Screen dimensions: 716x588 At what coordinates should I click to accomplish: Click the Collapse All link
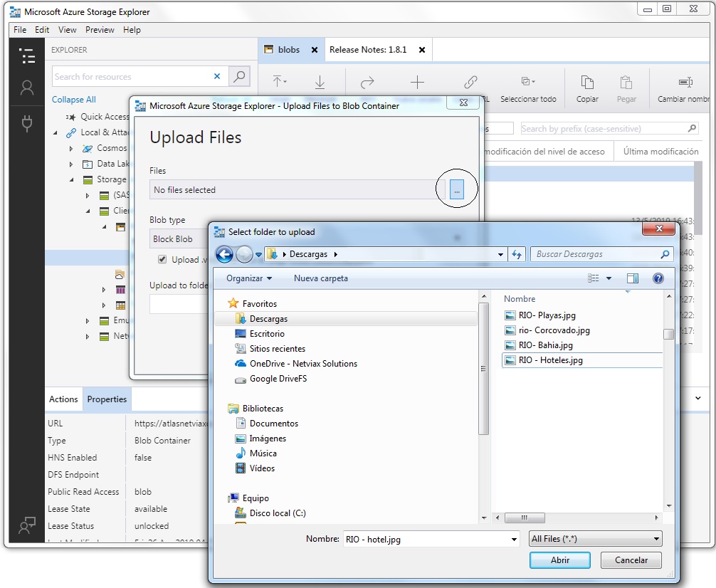(73, 100)
